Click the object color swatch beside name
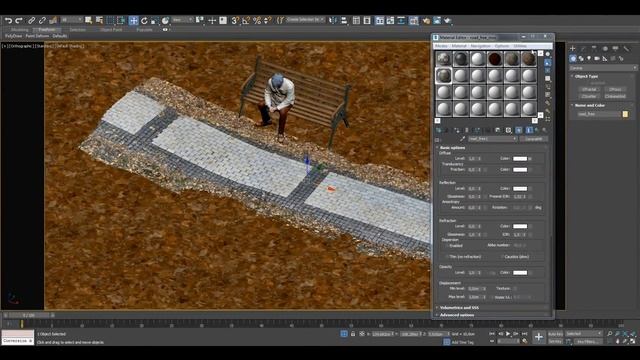 [x=625, y=114]
